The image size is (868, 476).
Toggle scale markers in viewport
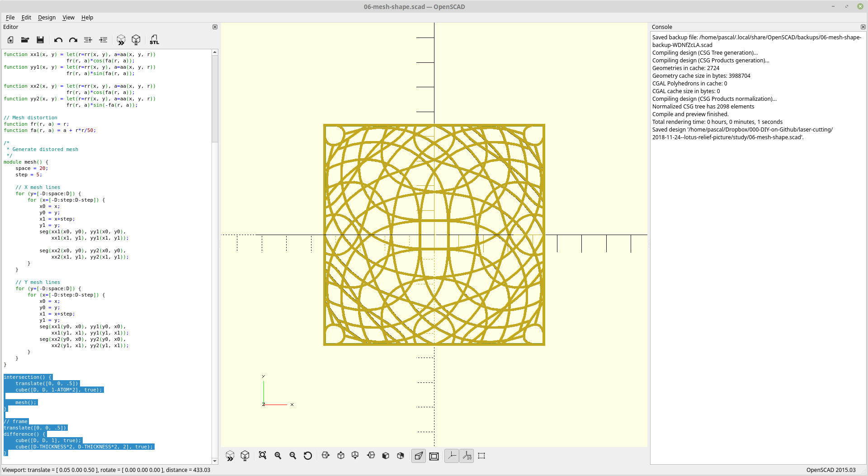(x=467, y=456)
